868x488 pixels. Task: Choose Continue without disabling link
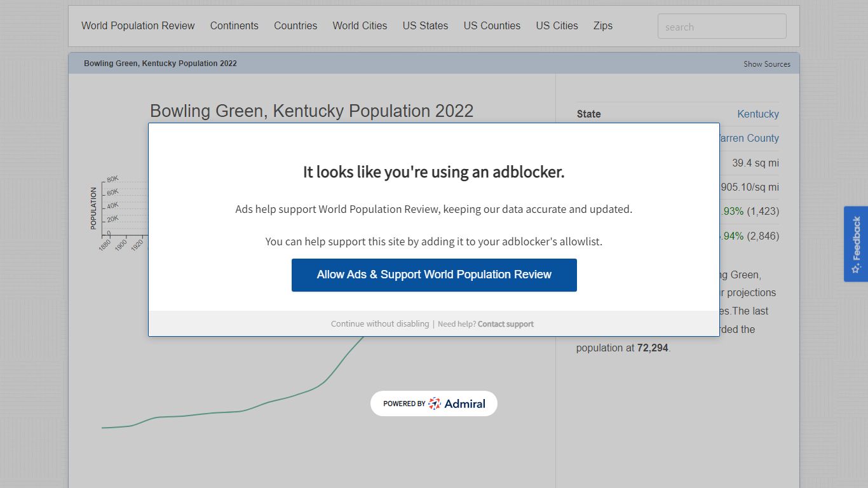click(380, 324)
